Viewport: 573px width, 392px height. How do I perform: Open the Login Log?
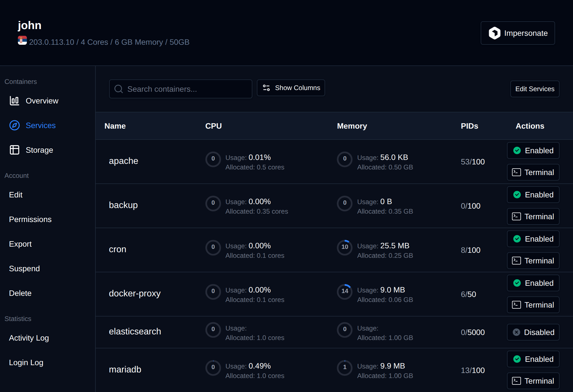(x=26, y=362)
